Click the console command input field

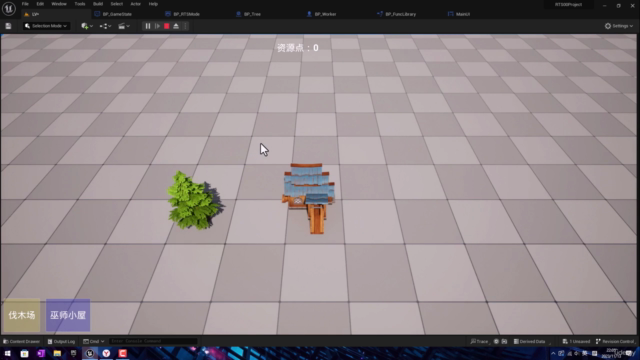point(153,341)
